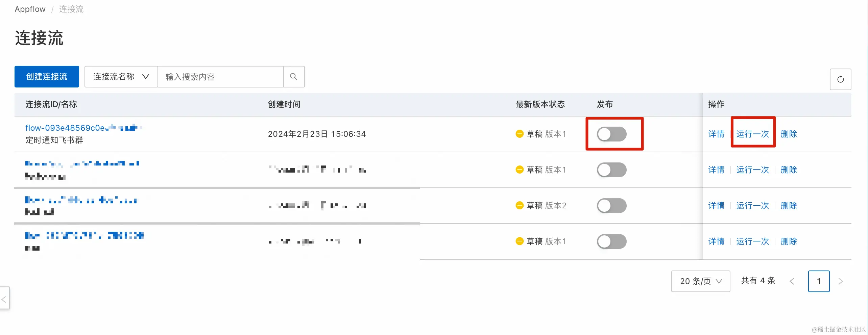Go to next page arrow
868x335 pixels.
(841, 281)
